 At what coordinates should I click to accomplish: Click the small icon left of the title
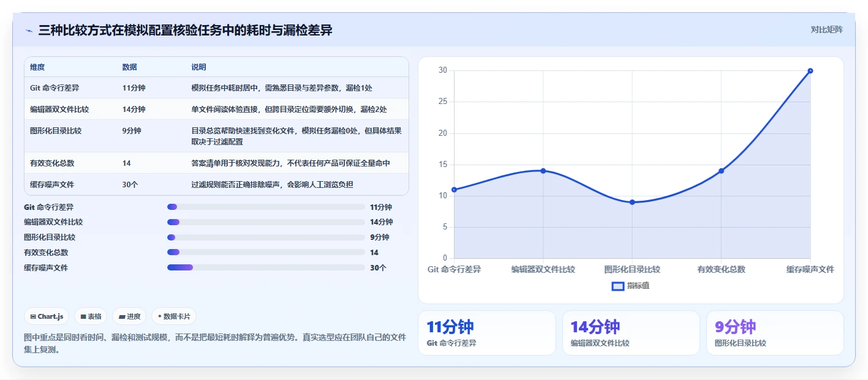pos(29,31)
